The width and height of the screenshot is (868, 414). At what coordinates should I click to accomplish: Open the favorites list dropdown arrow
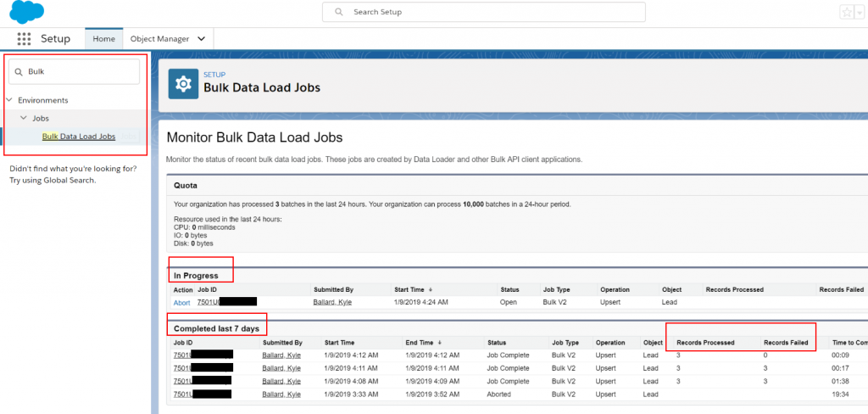pos(859,12)
